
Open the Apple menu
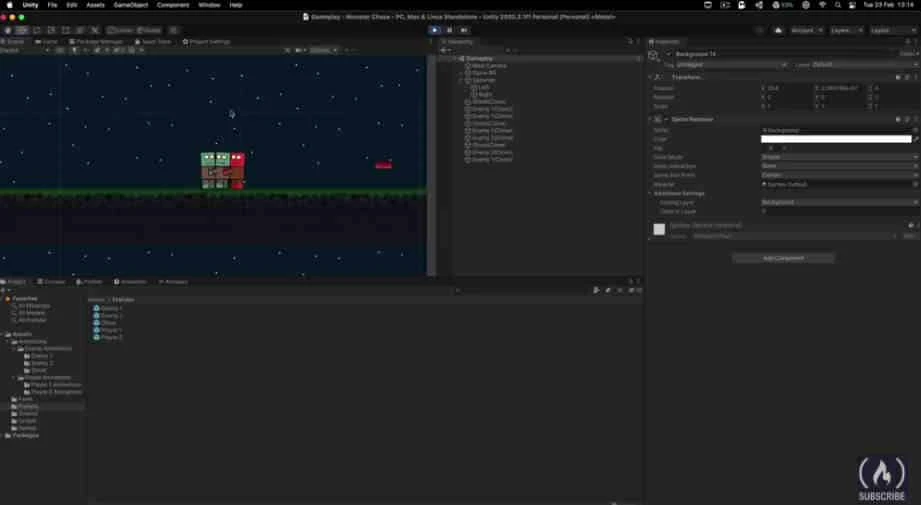tap(9, 5)
